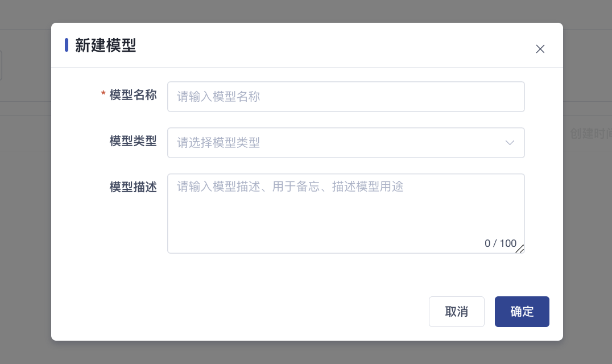Click the blue accent bar beside title
The image size is (612, 364).
[x=67, y=45]
